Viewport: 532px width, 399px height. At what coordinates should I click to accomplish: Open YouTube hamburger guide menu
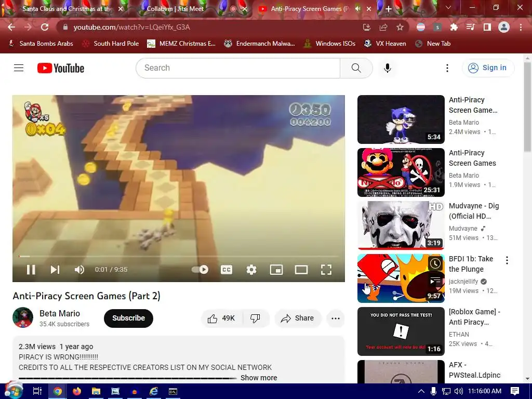pyautogui.click(x=19, y=68)
